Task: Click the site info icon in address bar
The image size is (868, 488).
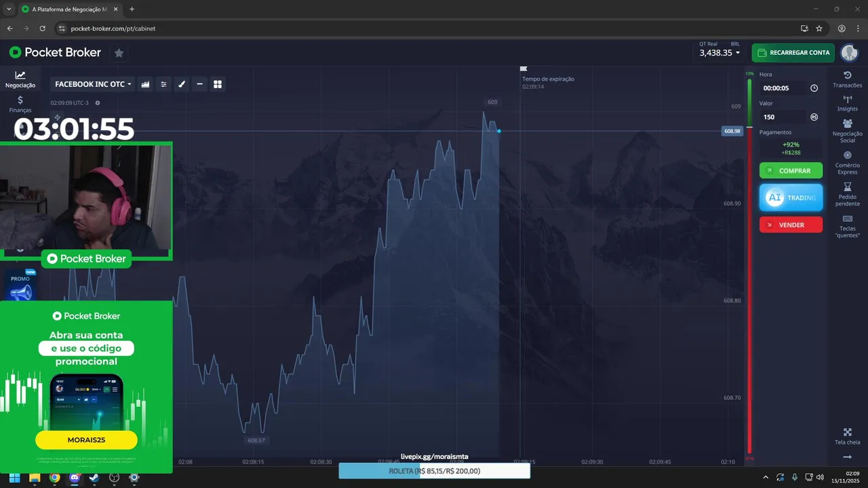Action: pos(61,28)
